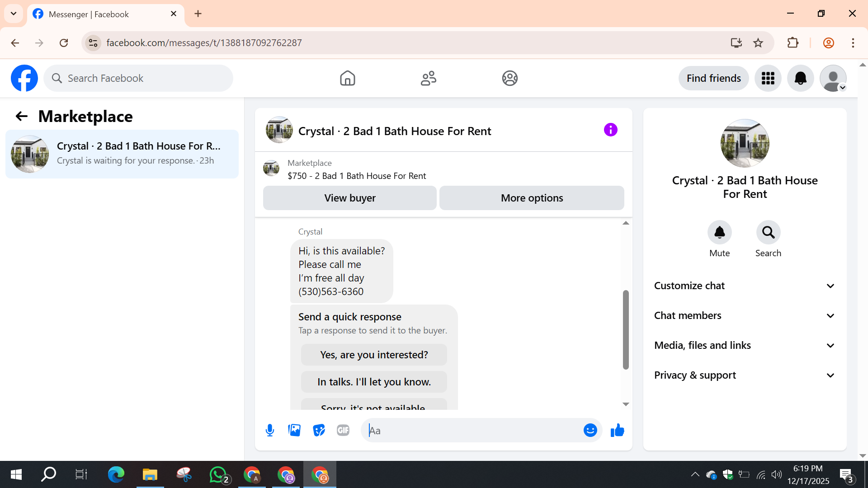Expand the Chat members section
This screenshot has width=868, height=488.
point(745,315)
